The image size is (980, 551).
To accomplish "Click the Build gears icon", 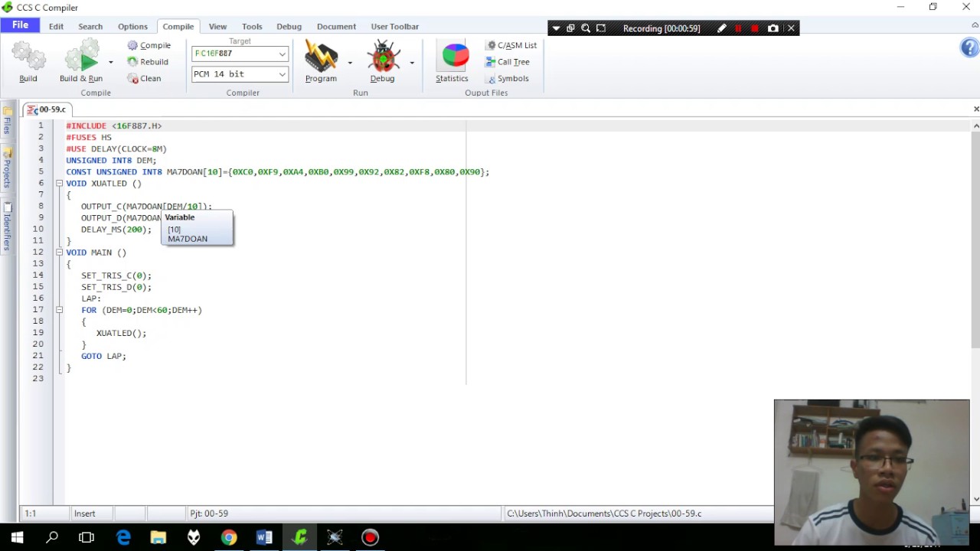I will pos(28,57).
